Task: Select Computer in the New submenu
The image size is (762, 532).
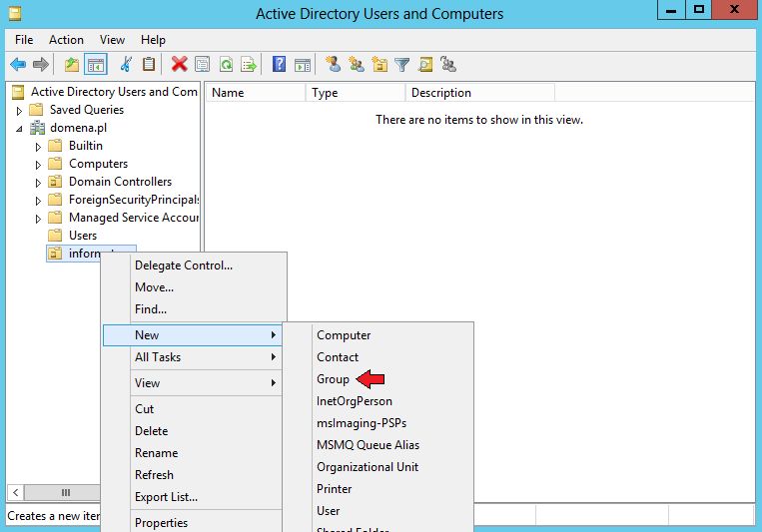Action: pos(344,335)
